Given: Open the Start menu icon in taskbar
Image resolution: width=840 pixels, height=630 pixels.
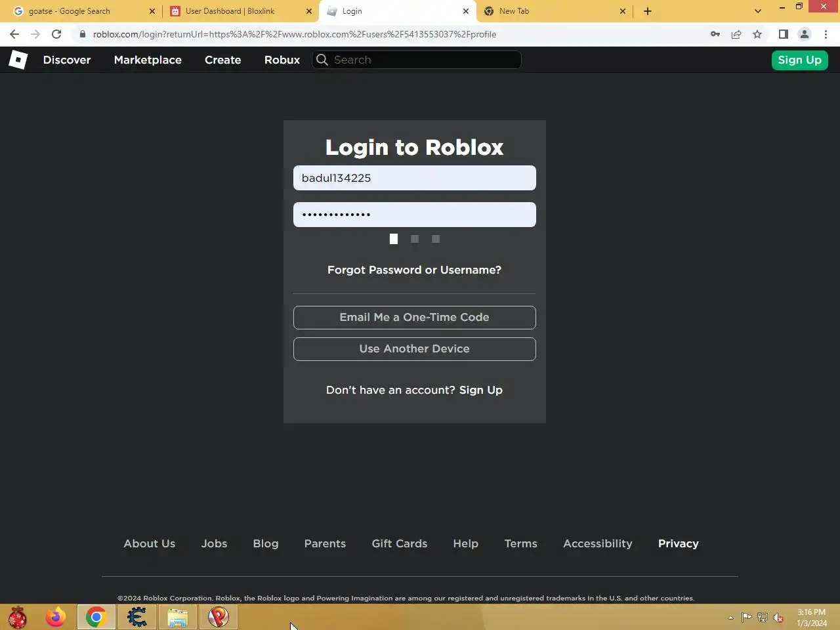Looking at the screenshot, I should (18, 617).
